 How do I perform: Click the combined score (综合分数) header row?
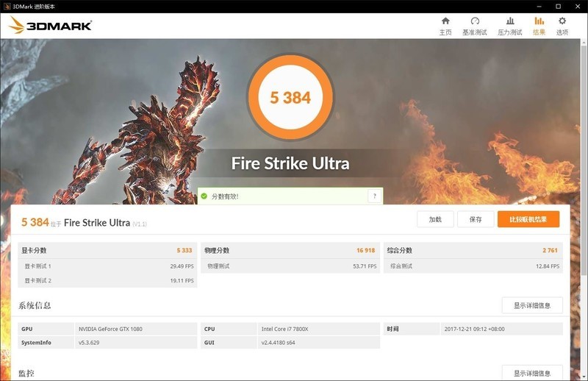pos(473,250)
